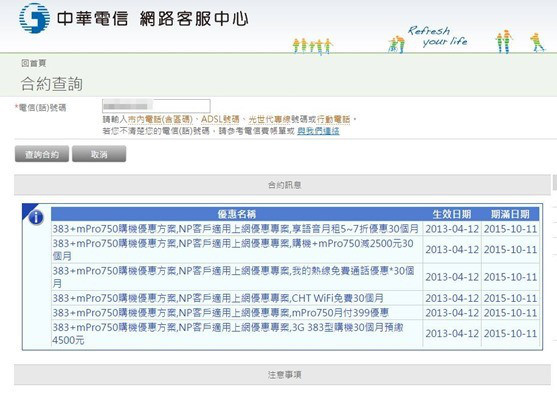Open the 與我們連絡 contact link
The image size is (557, 393).
click(318, 131)
